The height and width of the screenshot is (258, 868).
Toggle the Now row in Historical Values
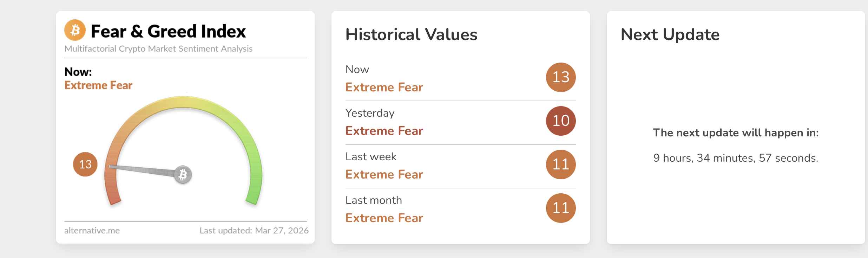460,78
